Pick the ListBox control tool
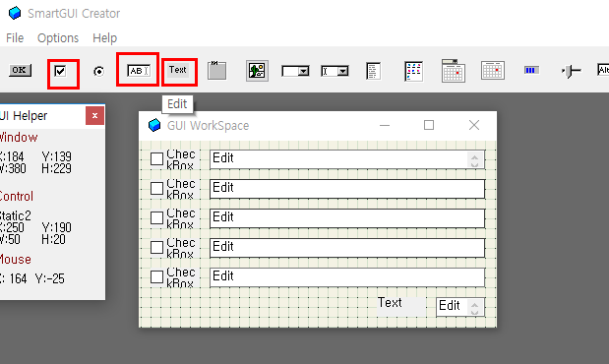Screen dimensions: 609x364 coord(374,71)
